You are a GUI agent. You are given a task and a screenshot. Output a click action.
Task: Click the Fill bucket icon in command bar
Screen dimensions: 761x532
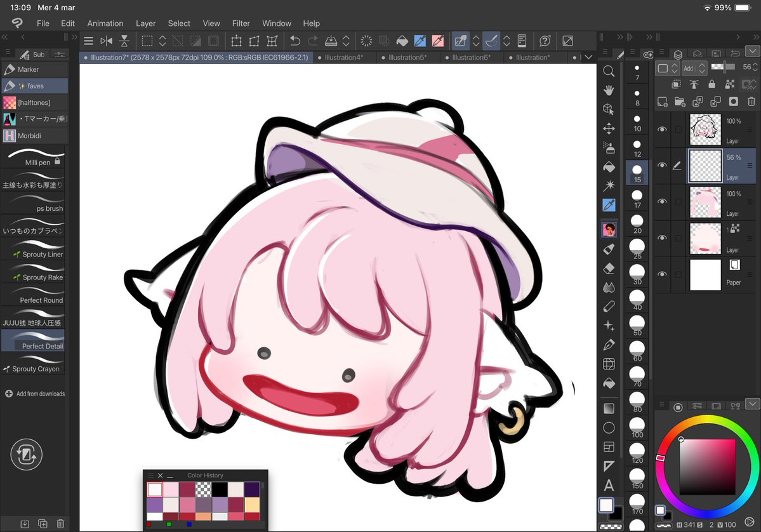[402, 41]
